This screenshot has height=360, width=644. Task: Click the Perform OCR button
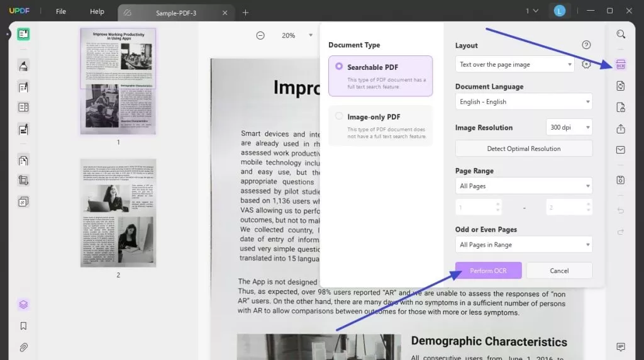click(x=488, y=271)
